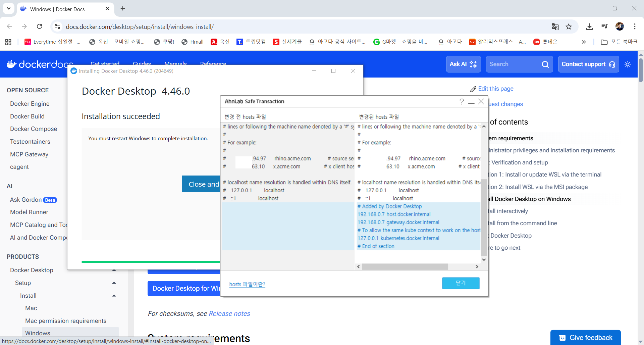Reload the Docker Docs page

pyautogui.click(x=39, y=27)
